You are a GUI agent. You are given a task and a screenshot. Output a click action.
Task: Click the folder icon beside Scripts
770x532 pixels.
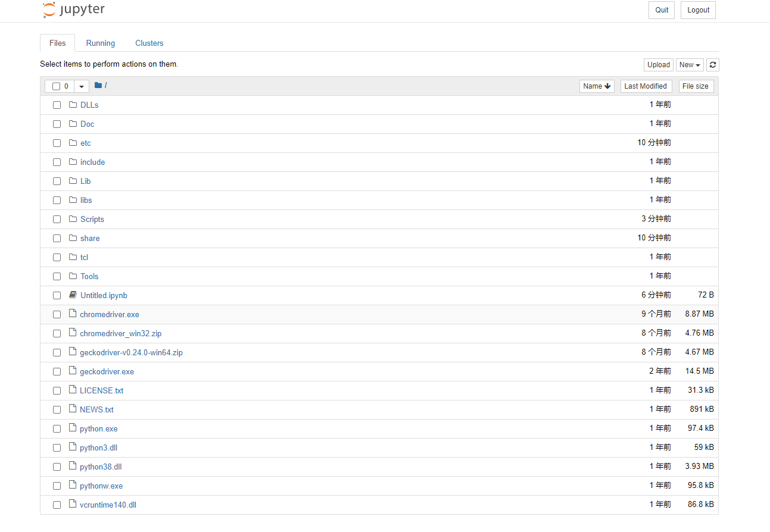[73, 219]
